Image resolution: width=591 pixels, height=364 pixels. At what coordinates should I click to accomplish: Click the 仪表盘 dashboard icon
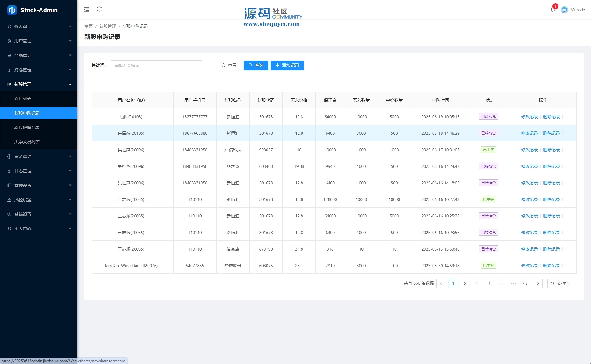9,26
